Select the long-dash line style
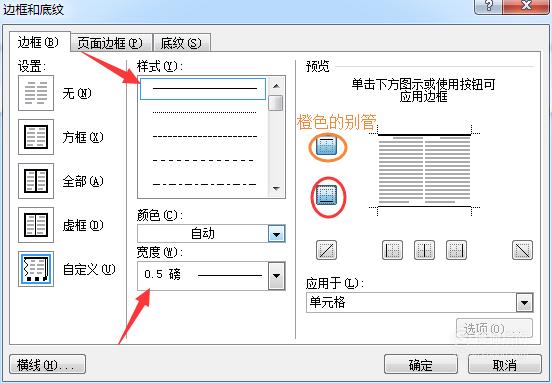552x384 pixels. 203,160
